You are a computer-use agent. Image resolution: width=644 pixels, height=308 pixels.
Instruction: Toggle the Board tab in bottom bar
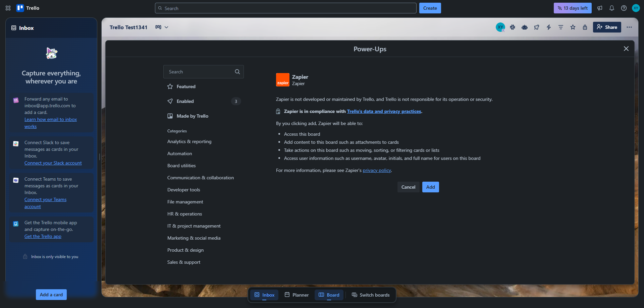tap(329, 295)
